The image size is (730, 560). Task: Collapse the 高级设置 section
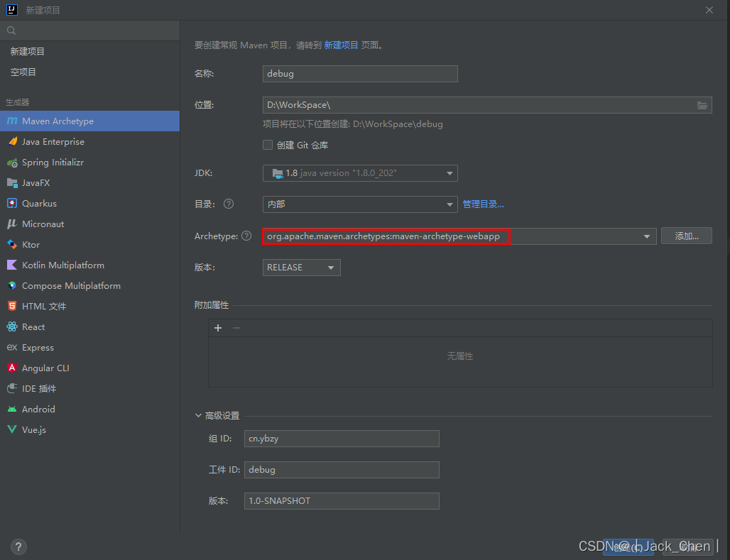[x=198, y=415]
